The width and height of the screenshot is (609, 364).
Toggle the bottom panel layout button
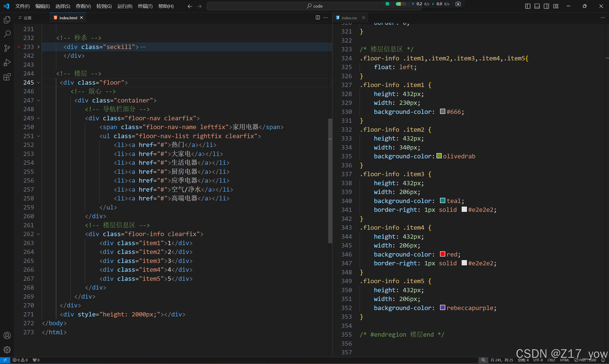pyautogui.click(x=537, y=6)
